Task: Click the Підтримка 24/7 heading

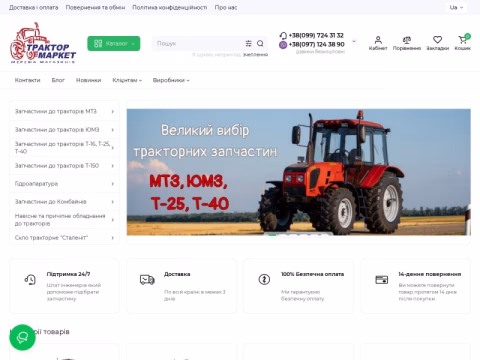Action: point(68,274)
